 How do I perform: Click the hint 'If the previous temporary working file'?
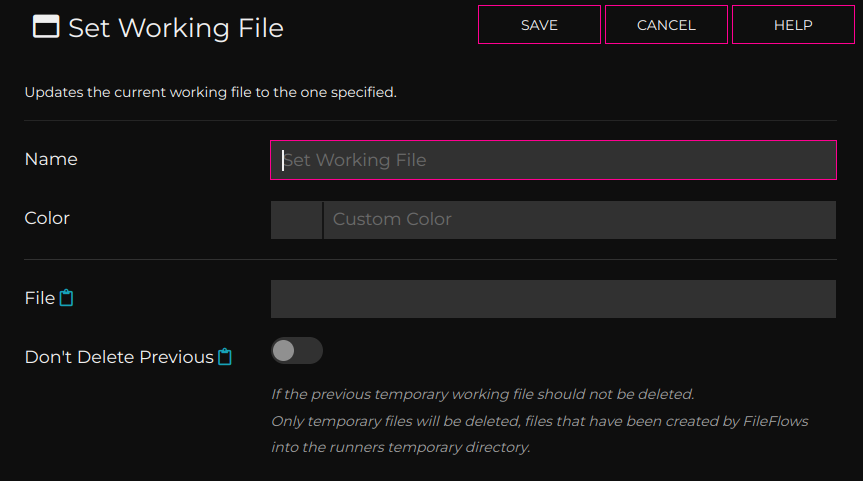coord(483,394)
